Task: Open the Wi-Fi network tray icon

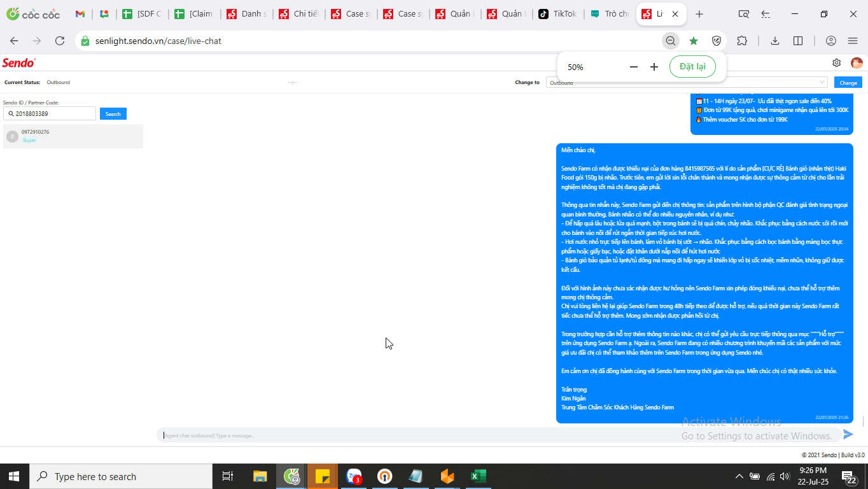Action: [x=771, y=476]
